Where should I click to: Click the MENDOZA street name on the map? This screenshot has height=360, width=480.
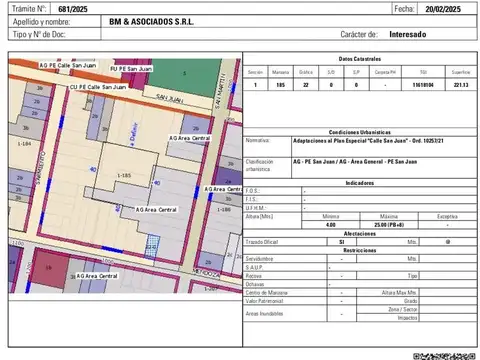[206, 273]
